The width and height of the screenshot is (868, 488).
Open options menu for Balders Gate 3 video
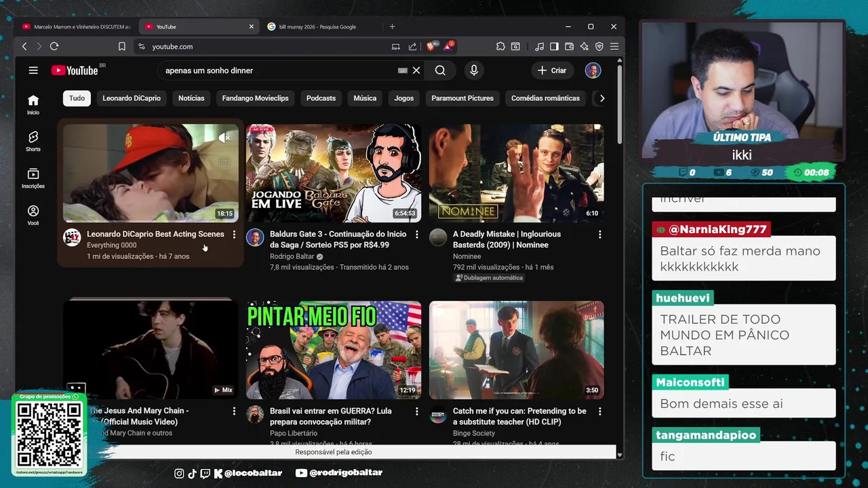click(x=417, y=235)
